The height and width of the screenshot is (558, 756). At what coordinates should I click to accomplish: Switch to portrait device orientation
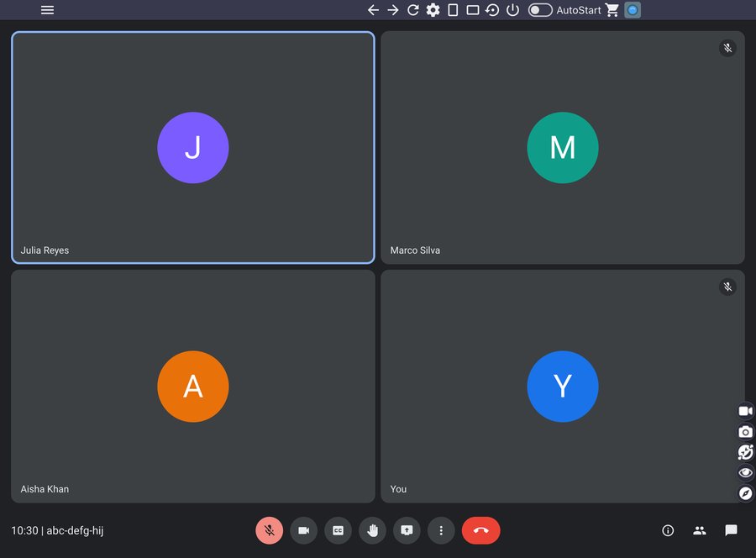coord(453,10)
